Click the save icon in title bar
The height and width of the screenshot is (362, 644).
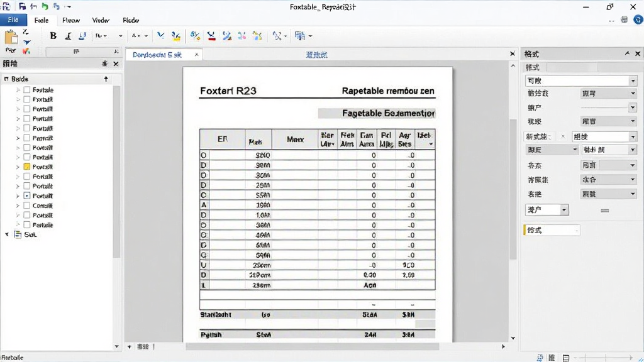(x=22, y=6)
